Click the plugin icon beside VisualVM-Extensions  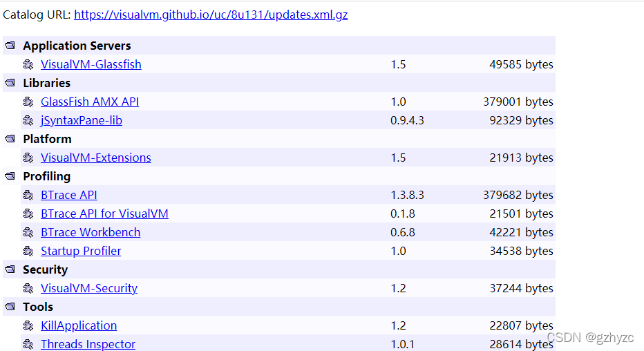click(x=28, y=158)
